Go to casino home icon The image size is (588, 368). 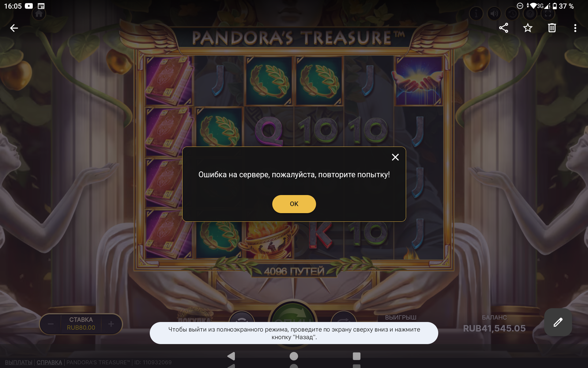(x=39, y=13)
